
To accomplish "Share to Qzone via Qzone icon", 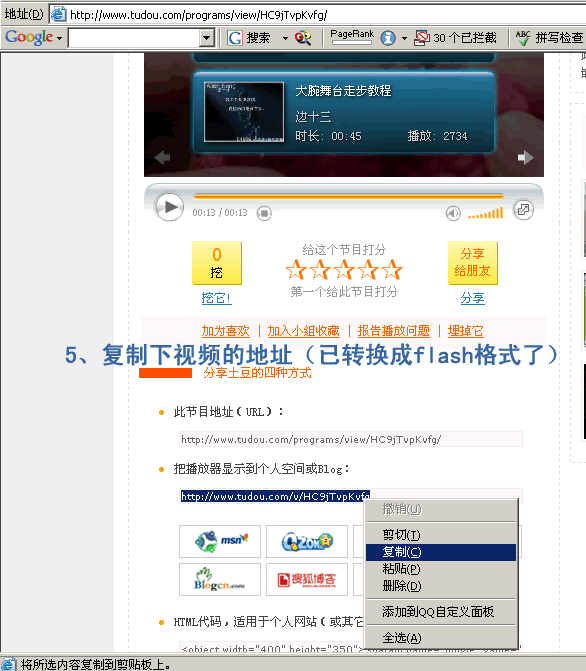I will tap(306, 541).
